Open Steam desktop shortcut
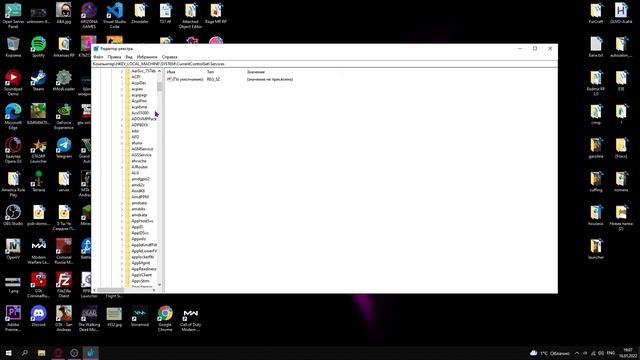640x360 pixels. pos(38,80)
